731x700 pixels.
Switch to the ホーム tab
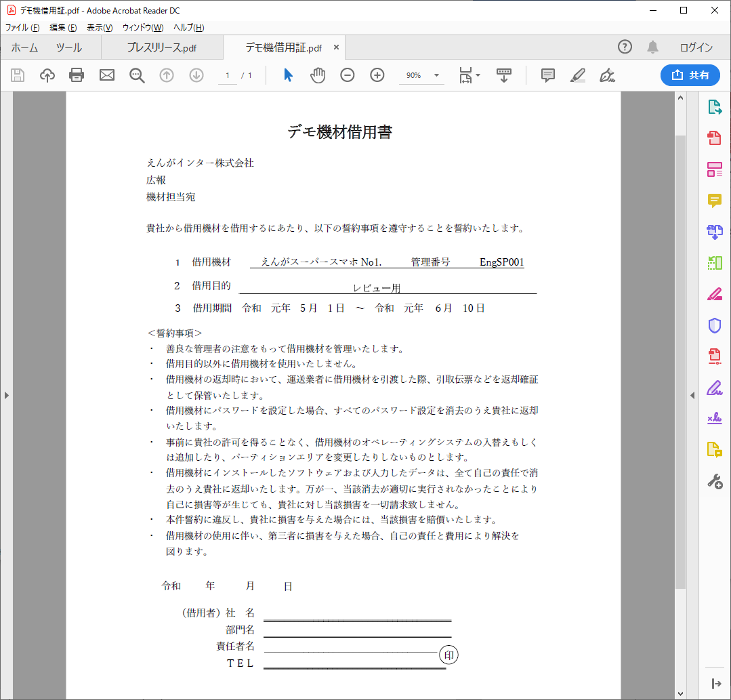pos(24,47)
